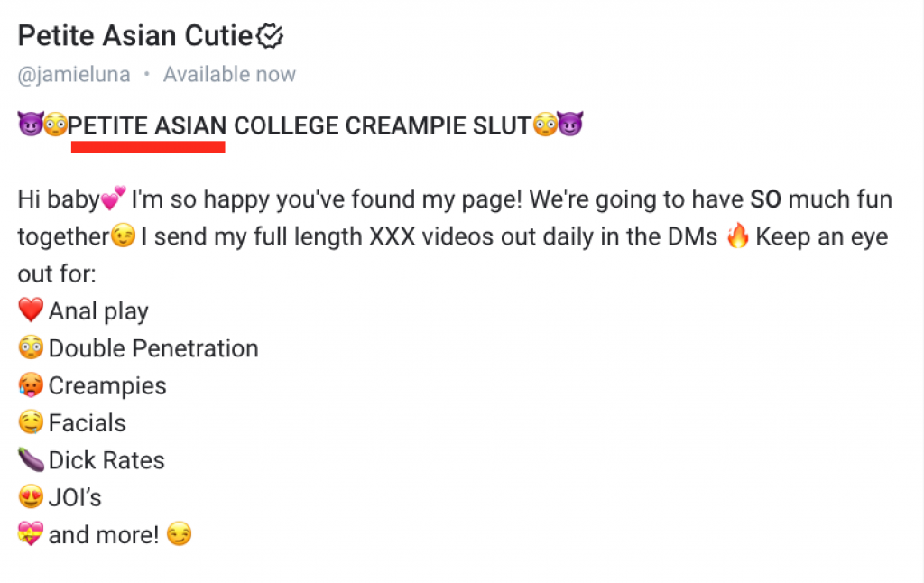Image resolution: width=924 pixels, height=583 pixels.
Task: Click the winking emoji after "together"
Action: (123, 236)
